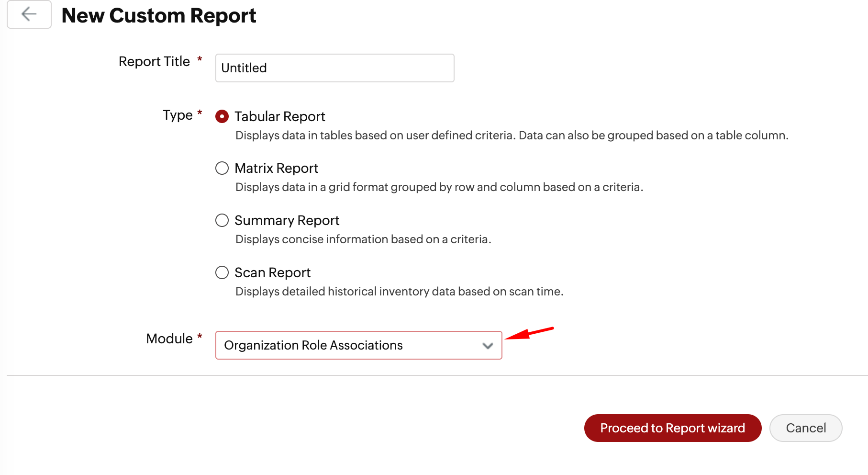This screenshot has height=475, width=868.
Task: Click the Scan Report label text
Action: 272,272
